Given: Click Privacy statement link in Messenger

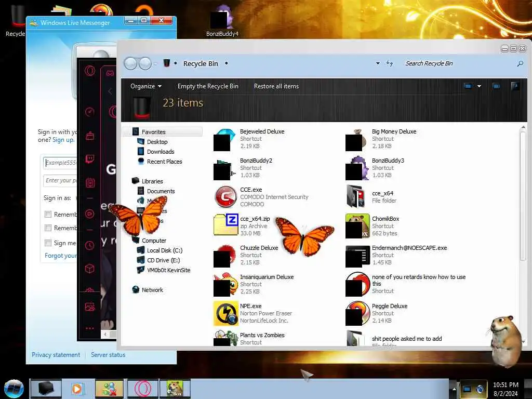Looking at the screenshot, I should (56, 354).
